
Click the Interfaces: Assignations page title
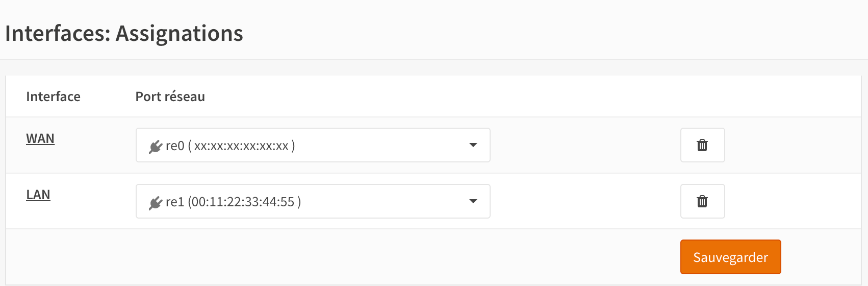(x=124, y=33)
